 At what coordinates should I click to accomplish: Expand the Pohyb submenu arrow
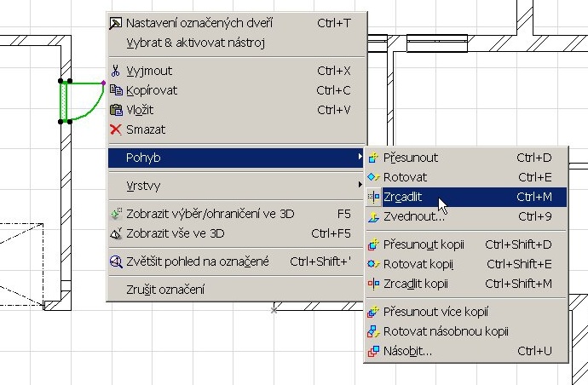[x=360, y=157]
